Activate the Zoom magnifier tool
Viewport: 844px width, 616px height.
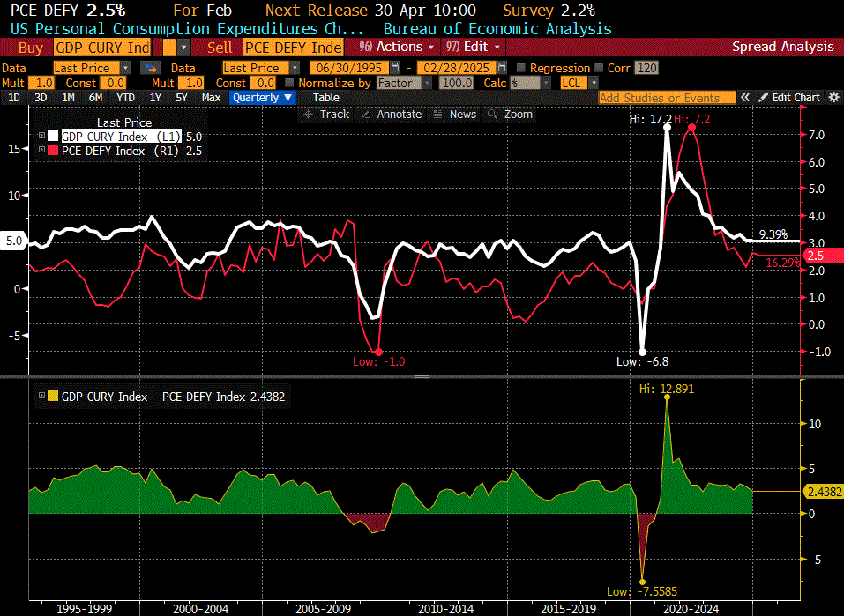pos(511,114)
